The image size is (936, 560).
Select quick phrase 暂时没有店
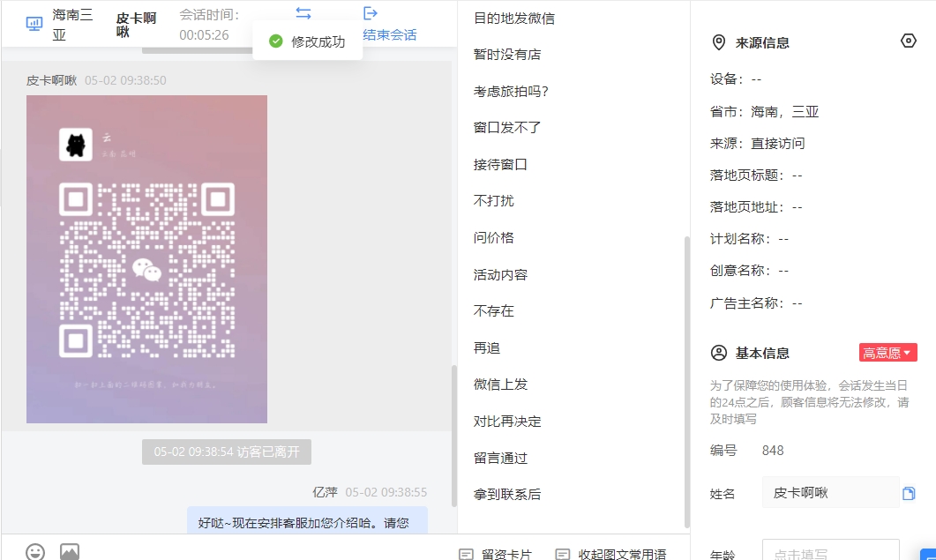507,55
